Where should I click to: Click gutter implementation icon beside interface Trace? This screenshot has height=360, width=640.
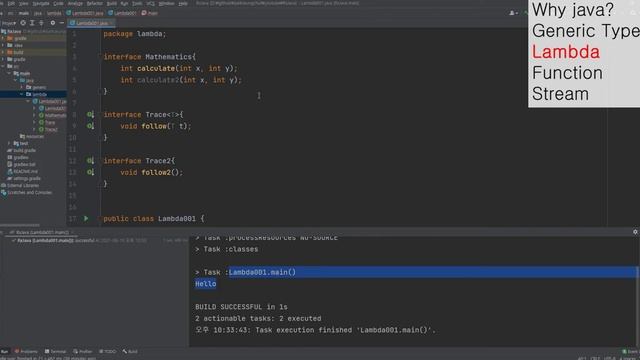[90, 115]
